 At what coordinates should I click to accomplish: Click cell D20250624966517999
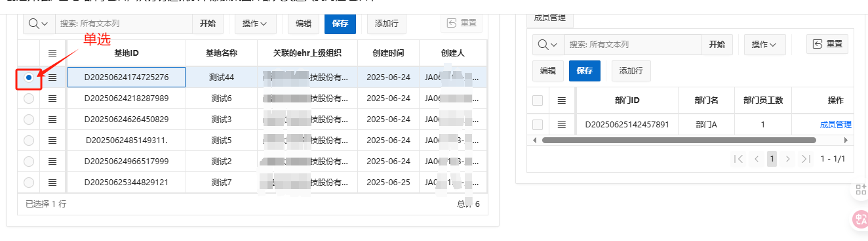pos(127,162)
